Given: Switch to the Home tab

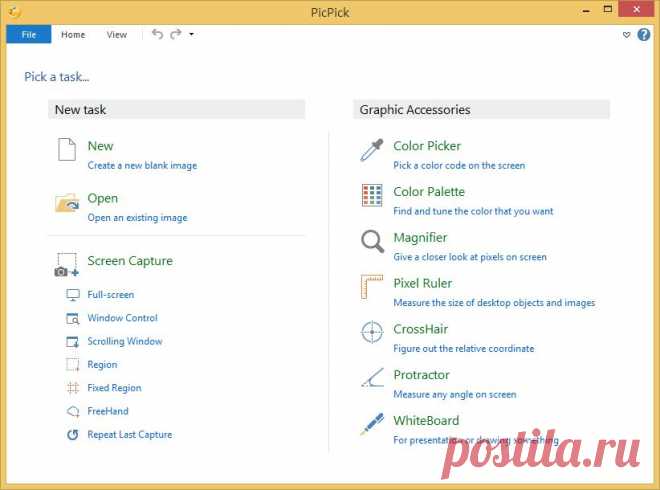Looking at the screenshot, I should (x=73, y=35).
